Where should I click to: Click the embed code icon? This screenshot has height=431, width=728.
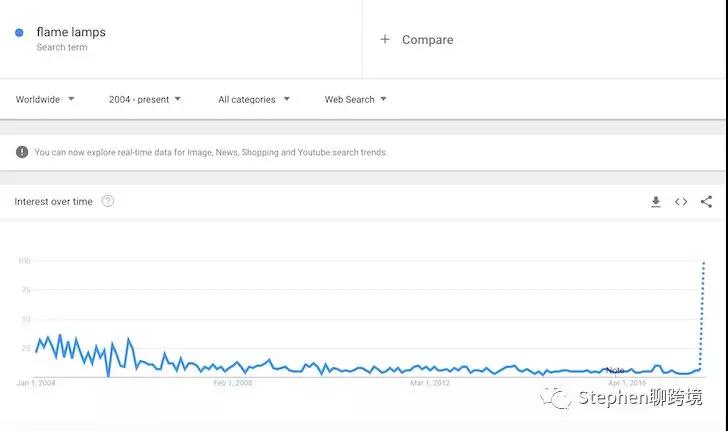point(681,202)
